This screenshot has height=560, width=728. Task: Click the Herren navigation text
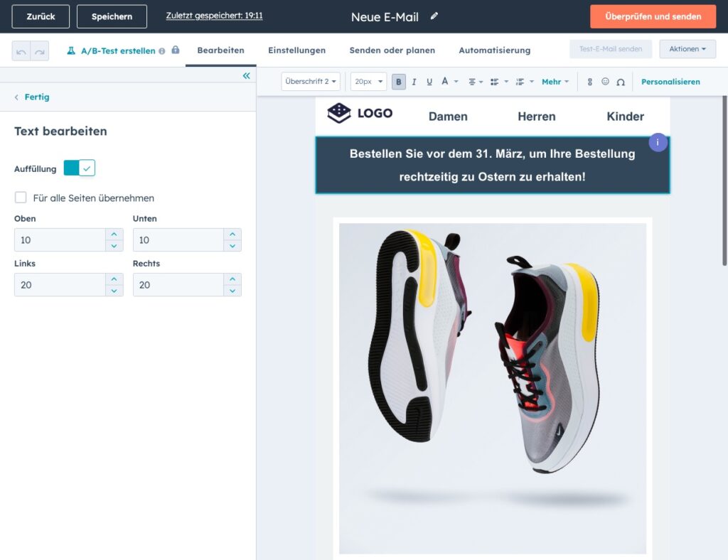point(536,117)
